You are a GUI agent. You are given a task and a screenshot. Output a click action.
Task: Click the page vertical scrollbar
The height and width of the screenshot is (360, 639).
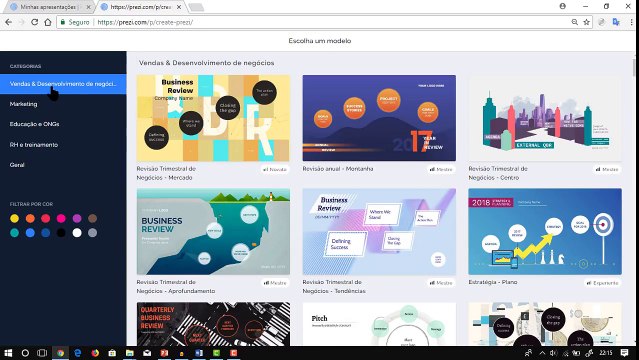634,68
